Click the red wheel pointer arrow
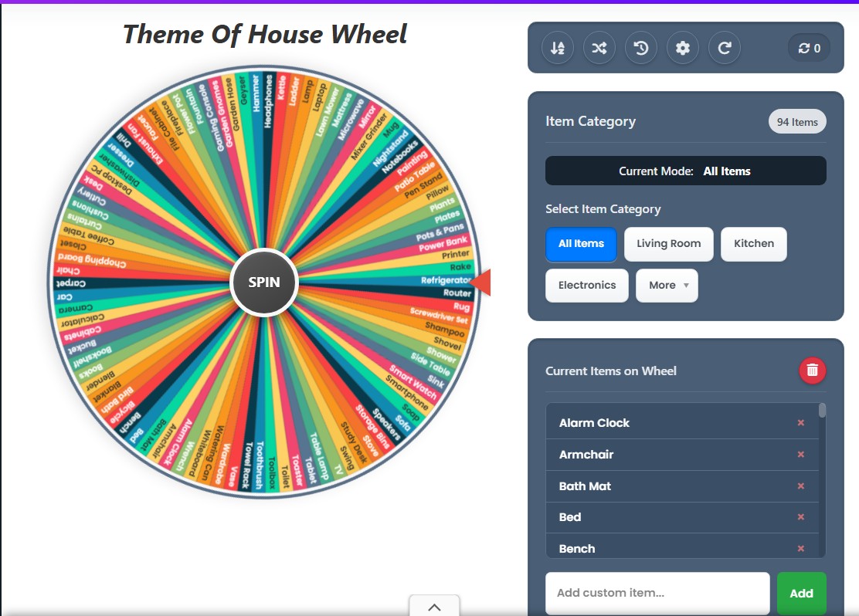The width and height of the screenshot is (859, 616). click(x=480, y=283)
